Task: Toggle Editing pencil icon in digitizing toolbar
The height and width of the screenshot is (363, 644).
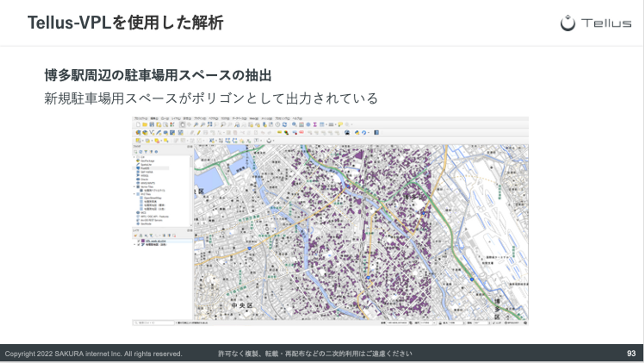Action: (199, 132)
